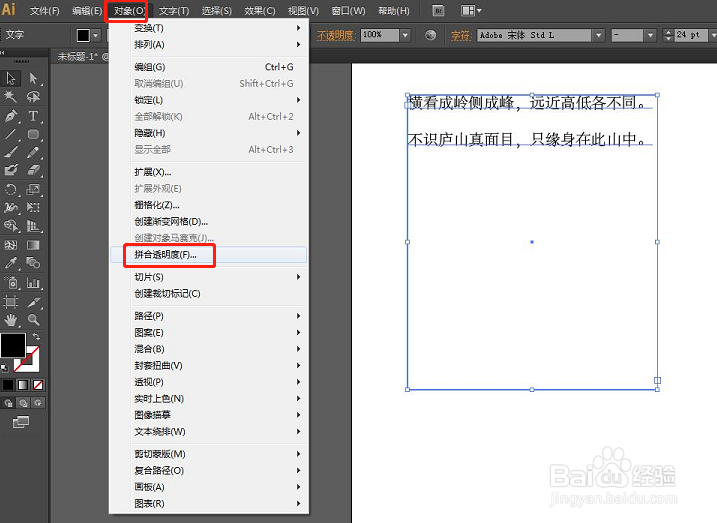Select the Rotate tool
The height and width of the screenshot is (523, 717).
[11, 189]
